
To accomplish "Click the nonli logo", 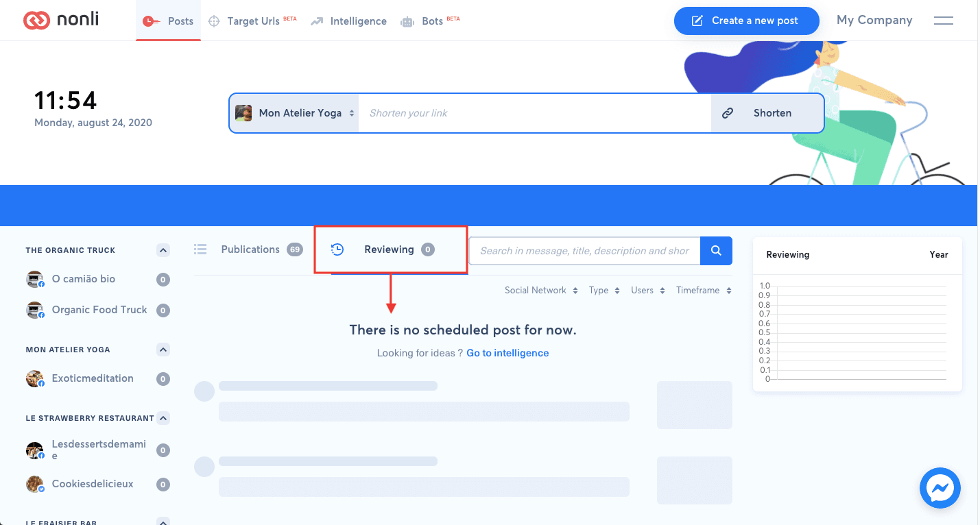I will (x=61, y=20).
